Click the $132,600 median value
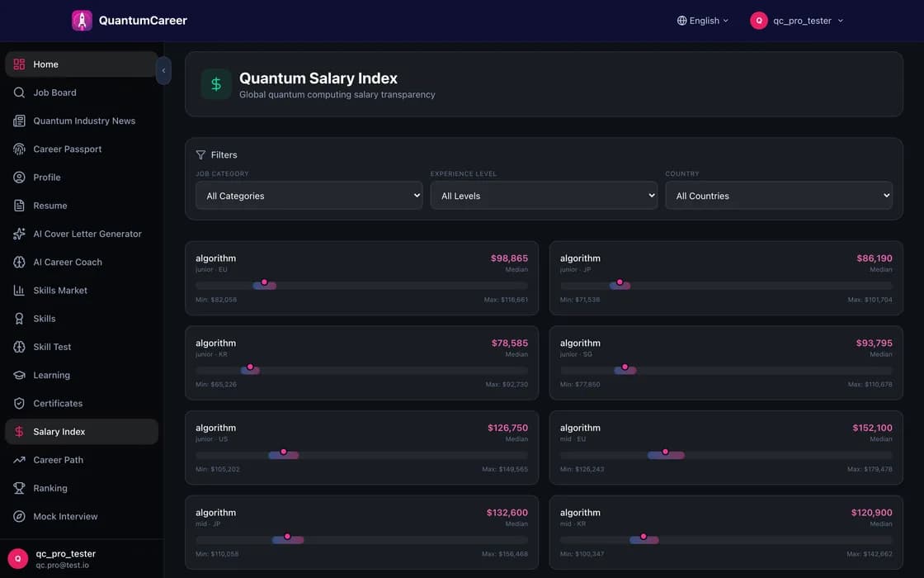The height and width of the screenshot is (578, 924). (x=507, y=513)
